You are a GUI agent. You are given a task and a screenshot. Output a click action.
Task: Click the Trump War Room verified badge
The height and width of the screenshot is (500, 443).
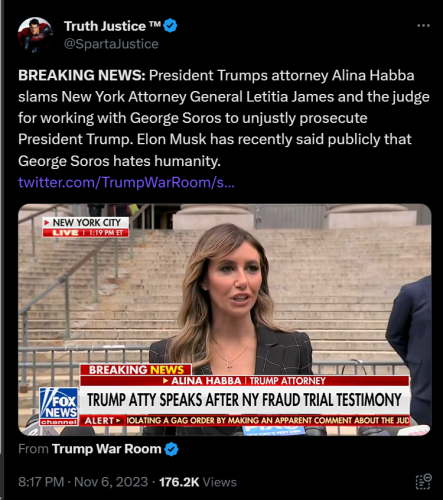(x=171, y=449)
